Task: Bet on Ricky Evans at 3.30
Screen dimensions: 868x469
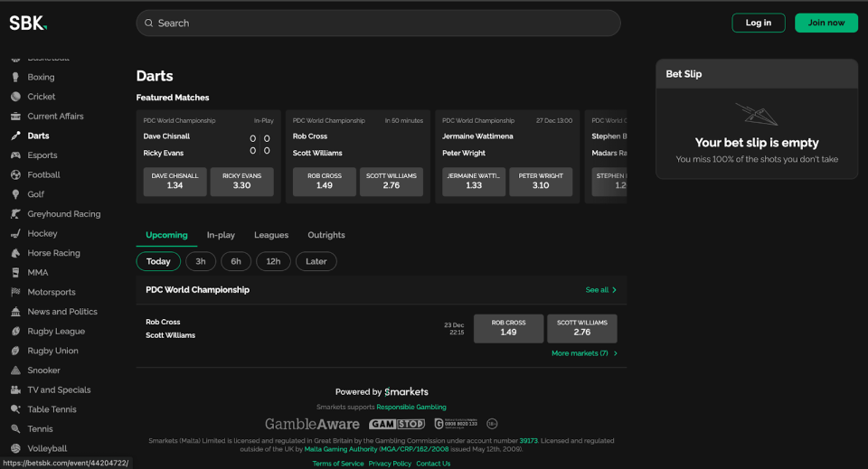Action: tap(242, 182)
